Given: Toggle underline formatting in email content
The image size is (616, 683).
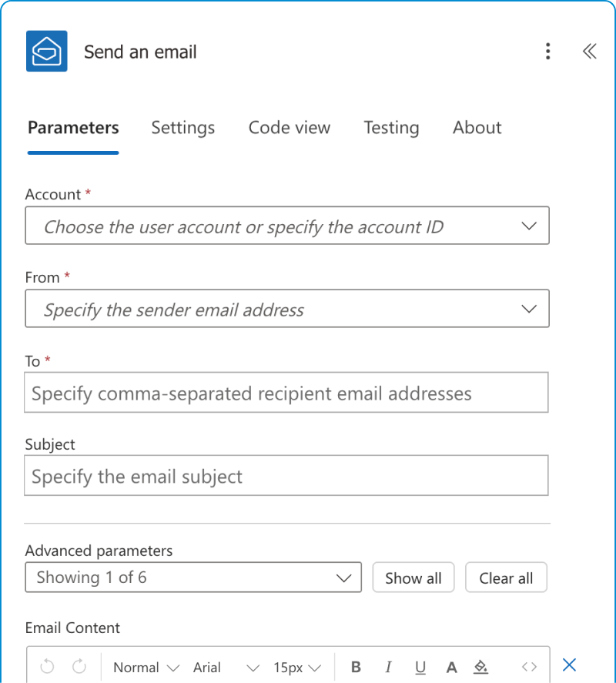Looking at the screenshot, I should click(420, 667).
